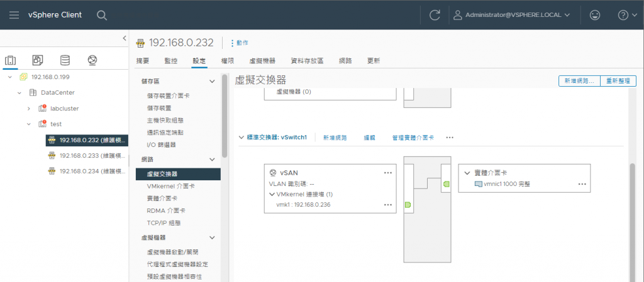
Task: Open TCP/IP 組態 settings
Action: point(164,224)
